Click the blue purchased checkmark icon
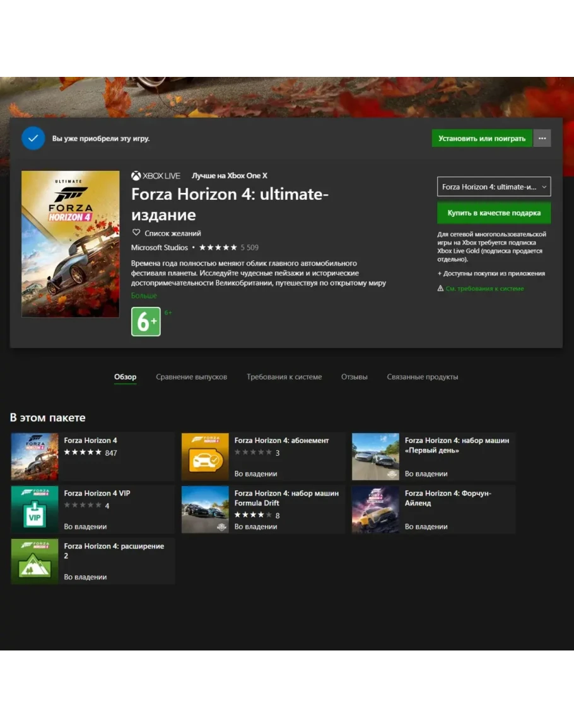 [33, 138]
